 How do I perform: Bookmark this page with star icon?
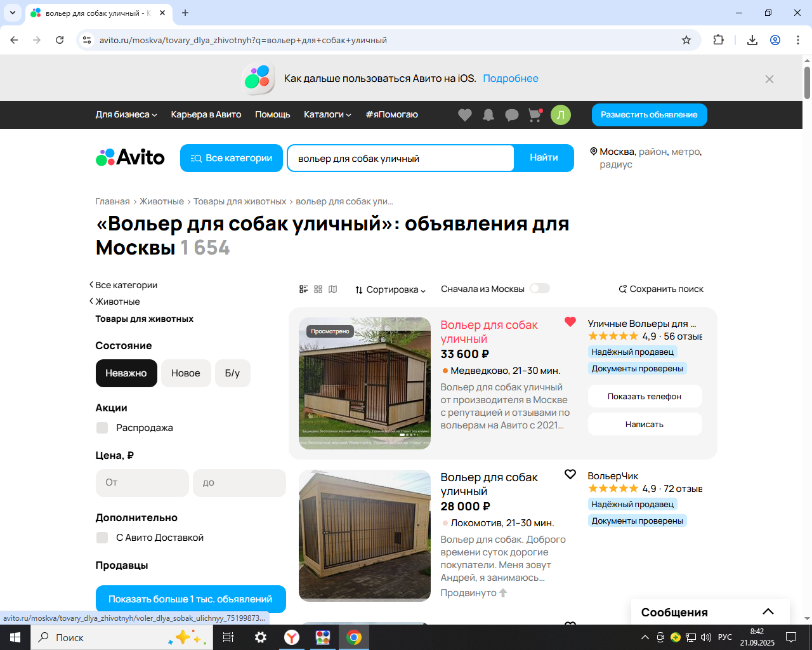click(x=686, y=40)
